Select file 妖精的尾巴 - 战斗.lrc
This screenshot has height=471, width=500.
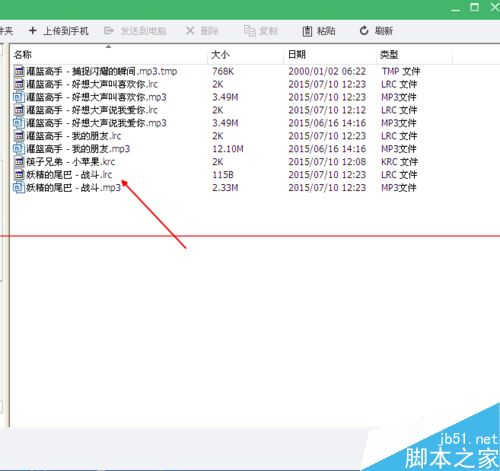(x=69, y=175)
